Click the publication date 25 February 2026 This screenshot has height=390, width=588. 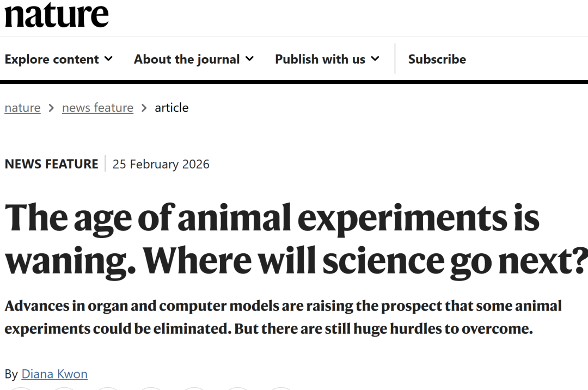(161, 164)
